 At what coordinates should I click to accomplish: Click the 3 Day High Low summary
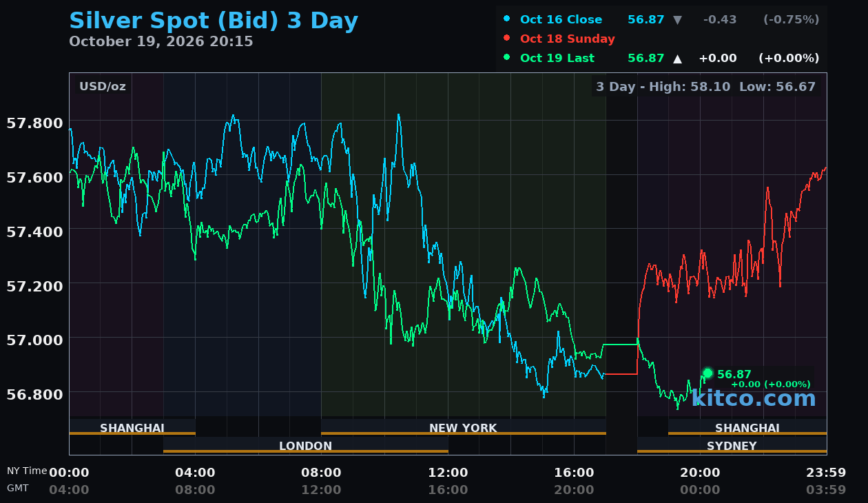point(705,87)
